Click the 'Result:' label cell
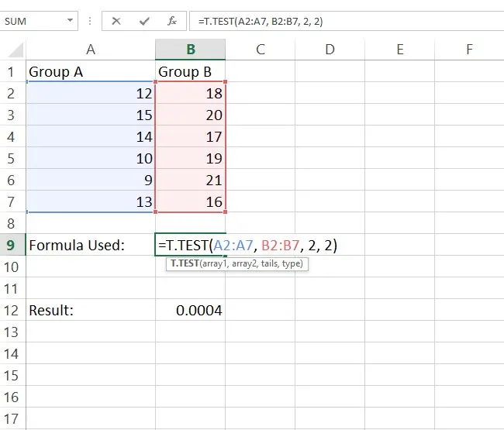Image resolution: width=504 pixels, height=430 pixels. pos(91,310)
